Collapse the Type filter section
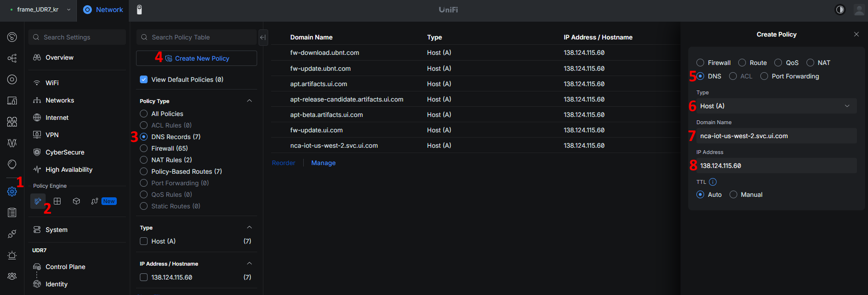The height and width of the screenshot is (295, 868). pyautogui.click(x=249, y=227)
